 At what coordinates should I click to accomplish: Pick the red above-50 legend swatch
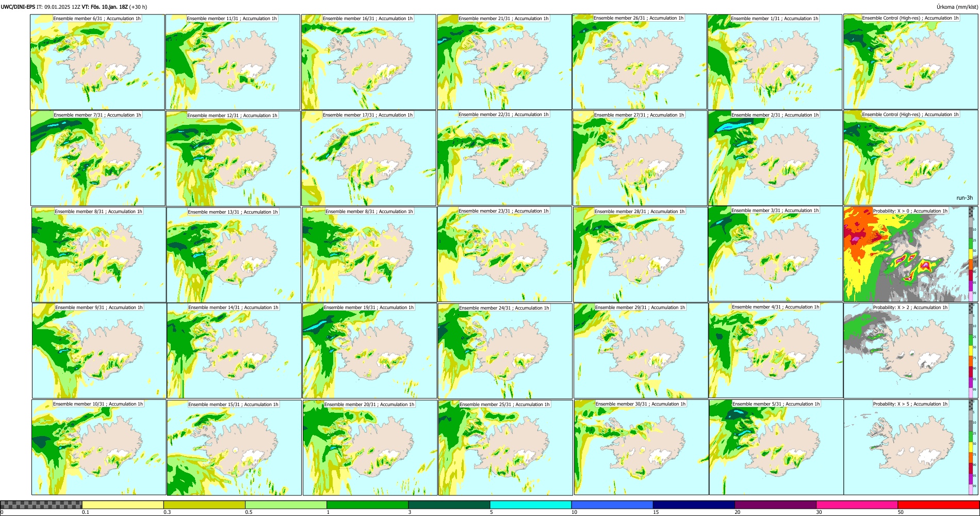coord(938,505)
